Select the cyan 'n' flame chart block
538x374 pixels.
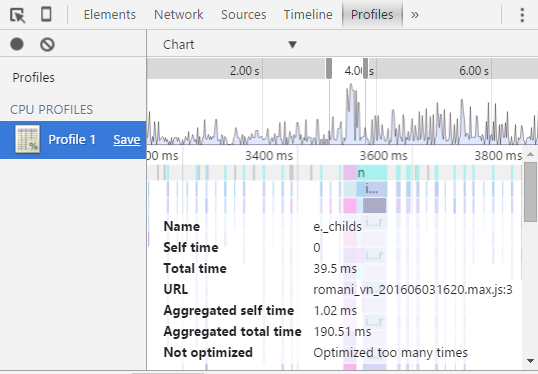(372, 173)
